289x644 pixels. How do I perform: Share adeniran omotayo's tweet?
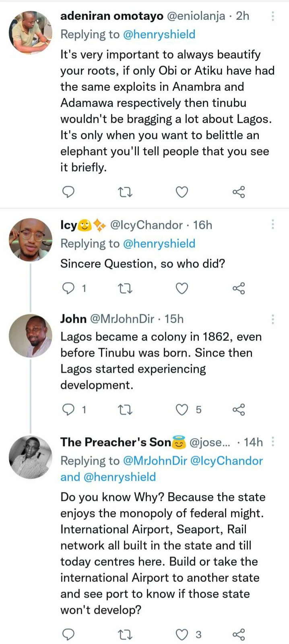click(239, 192)
